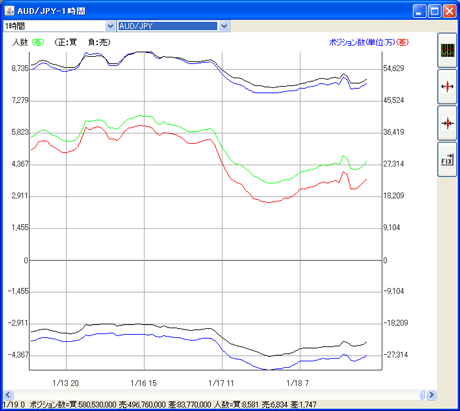
Task: Click the scrollbar left arrow
Action: (8, 395)
